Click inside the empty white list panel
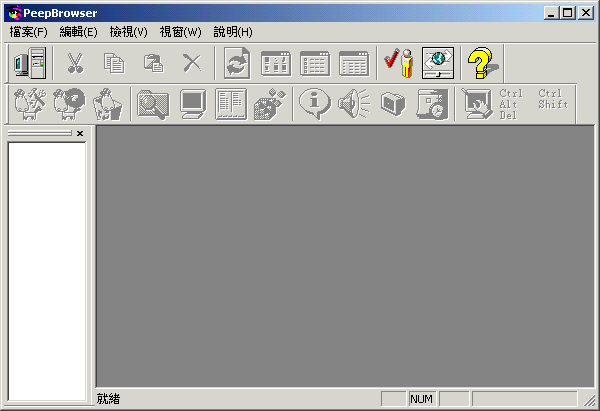The height and width of the screenshot is (411, 600). coord(46,260)
